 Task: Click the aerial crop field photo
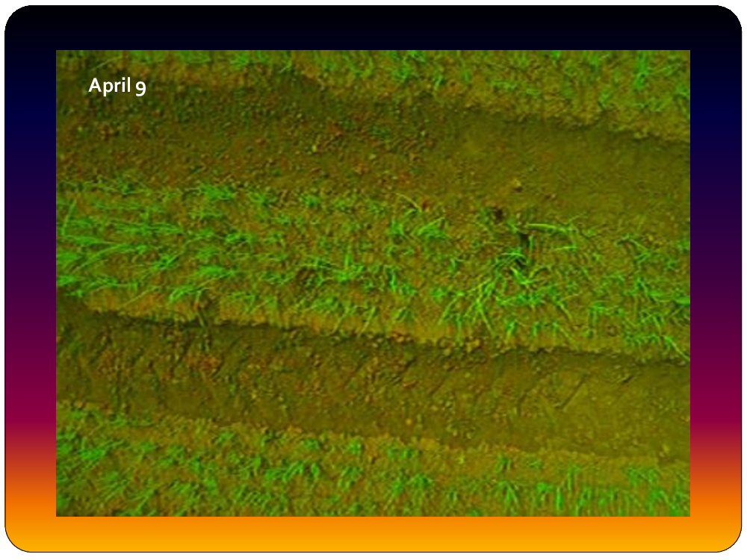[373, 283]
